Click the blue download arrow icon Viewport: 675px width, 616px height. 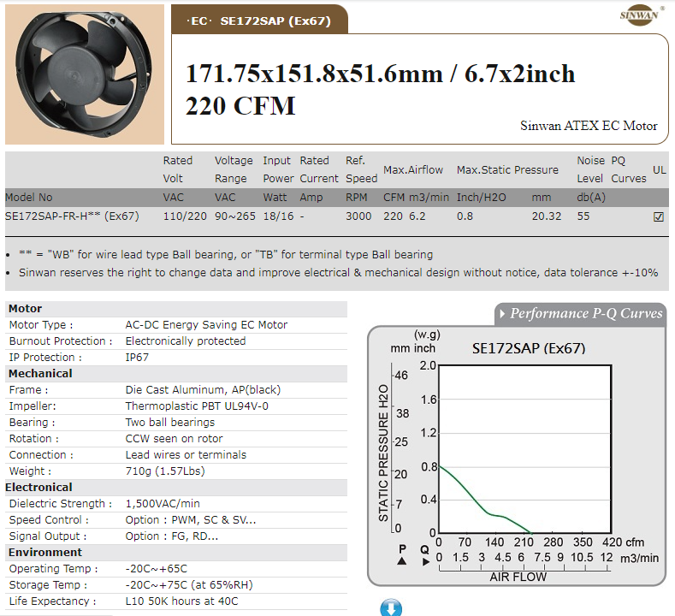(390, 608)
